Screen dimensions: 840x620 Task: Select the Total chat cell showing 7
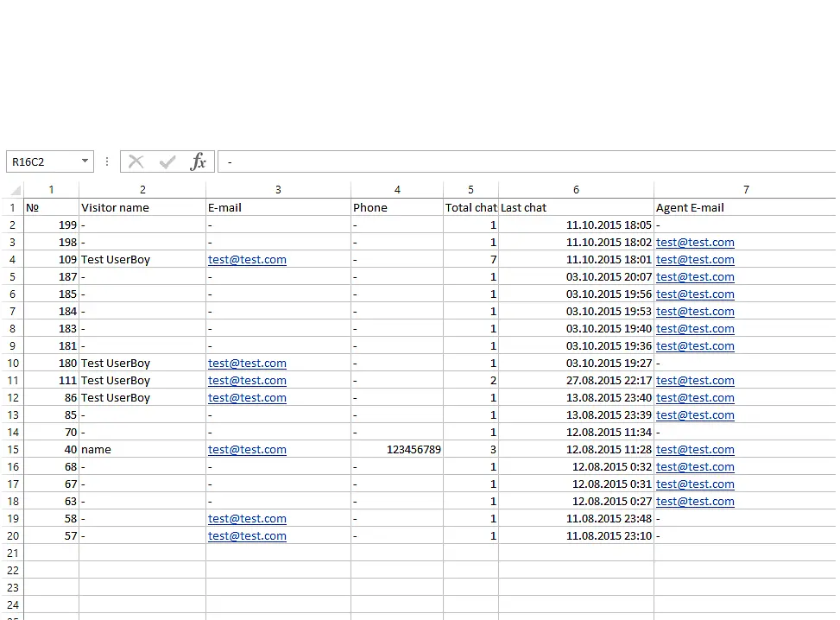click(471, 260)
